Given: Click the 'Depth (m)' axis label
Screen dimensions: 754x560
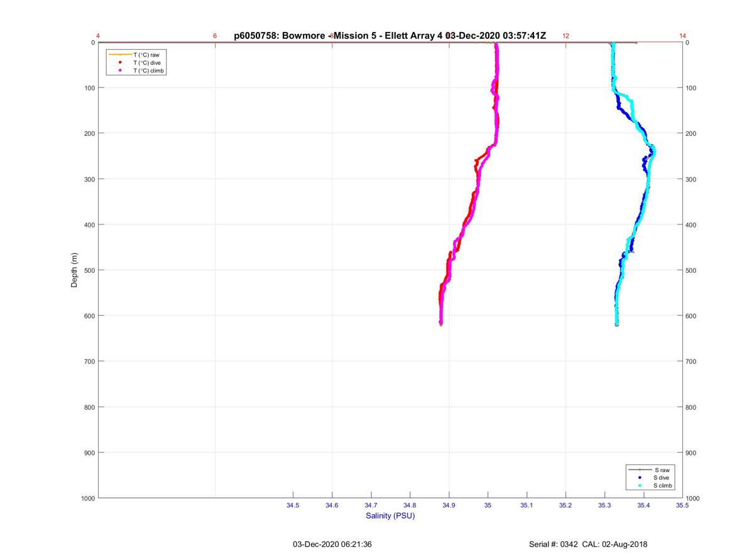Looking at the screenshot, I should pos(74,270).
